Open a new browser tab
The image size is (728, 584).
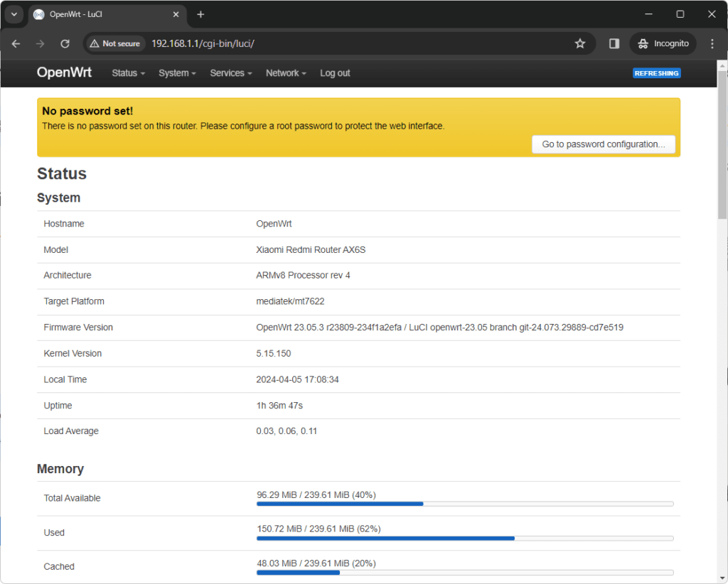click(200, 14)
